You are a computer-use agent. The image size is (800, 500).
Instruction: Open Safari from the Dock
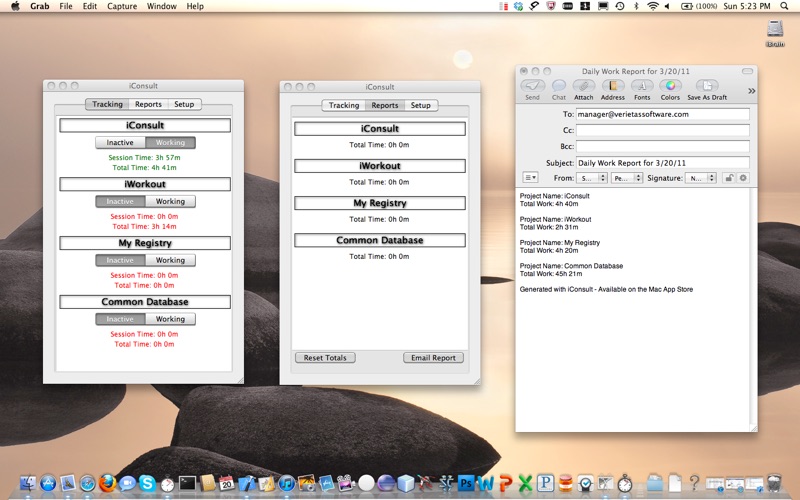(x=87, y=483)
